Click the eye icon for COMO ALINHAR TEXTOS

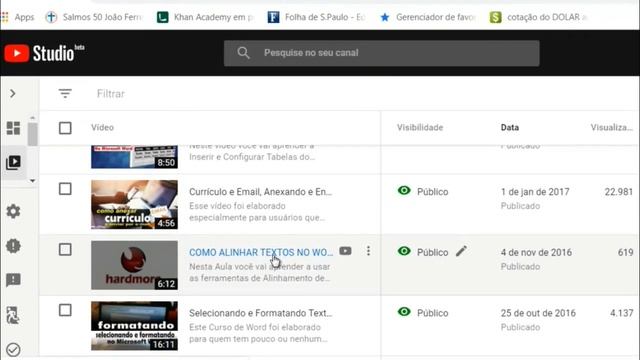click(404, 251)
